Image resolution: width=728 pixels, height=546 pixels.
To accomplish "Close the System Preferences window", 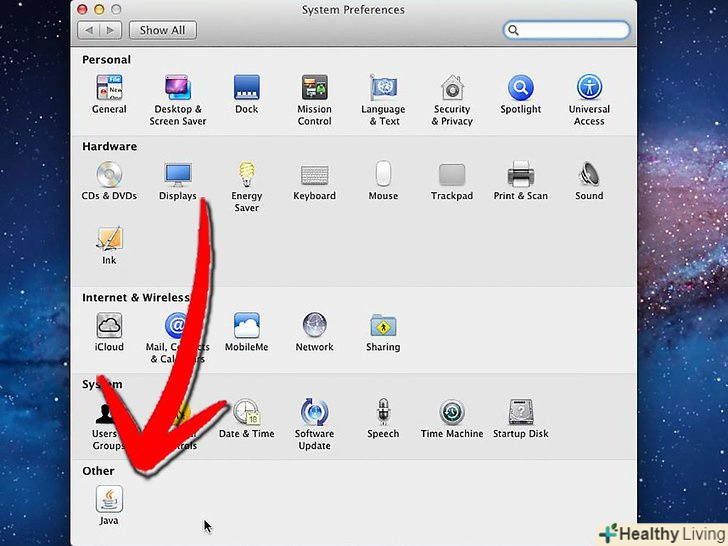I will click(82, 9).
